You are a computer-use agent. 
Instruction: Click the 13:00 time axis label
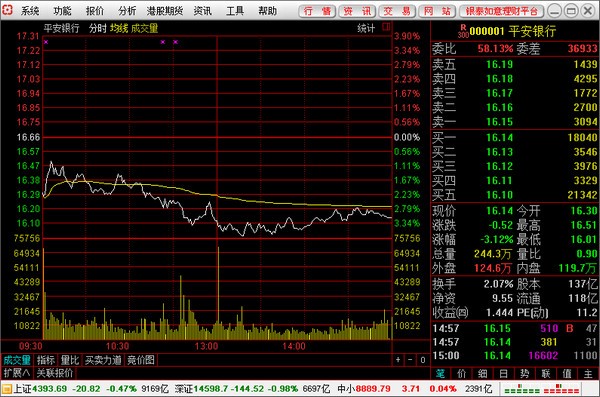click(206, 346)
